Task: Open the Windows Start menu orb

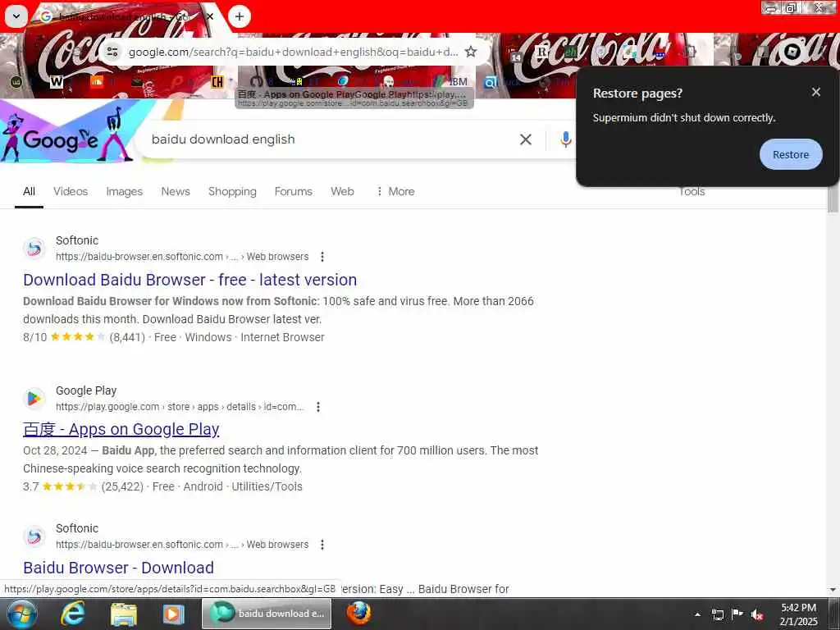Action: coord(21,614)
